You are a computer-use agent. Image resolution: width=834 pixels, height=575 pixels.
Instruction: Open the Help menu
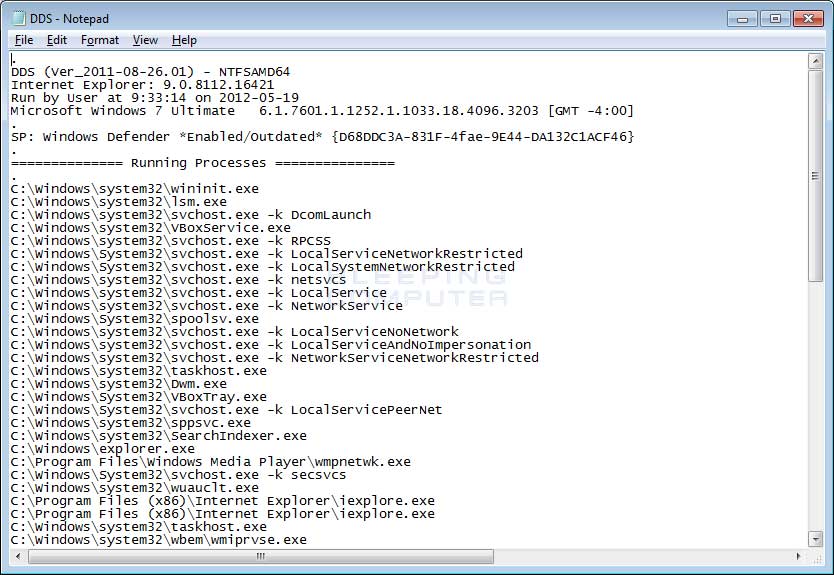point(184,40)
